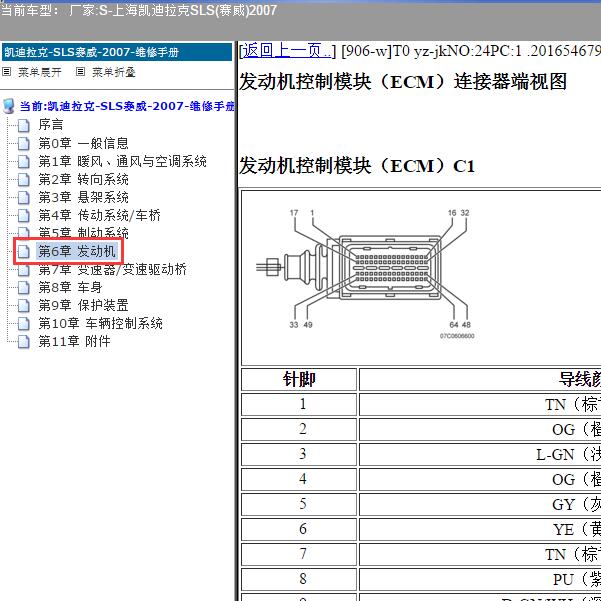Go back via 返回上一页 link
The height and width of the screenshot is (601, 601).
tap(286, 51)
